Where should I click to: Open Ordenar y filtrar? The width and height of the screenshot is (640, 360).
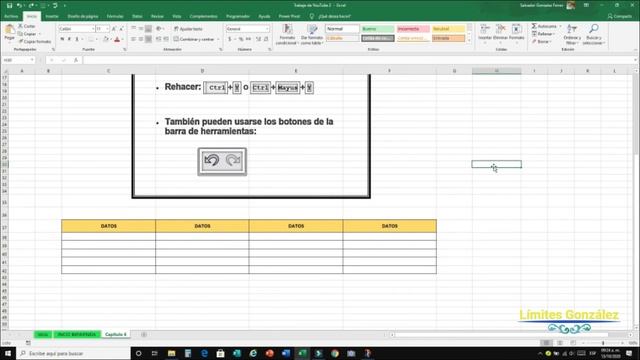tap(571, 34)
